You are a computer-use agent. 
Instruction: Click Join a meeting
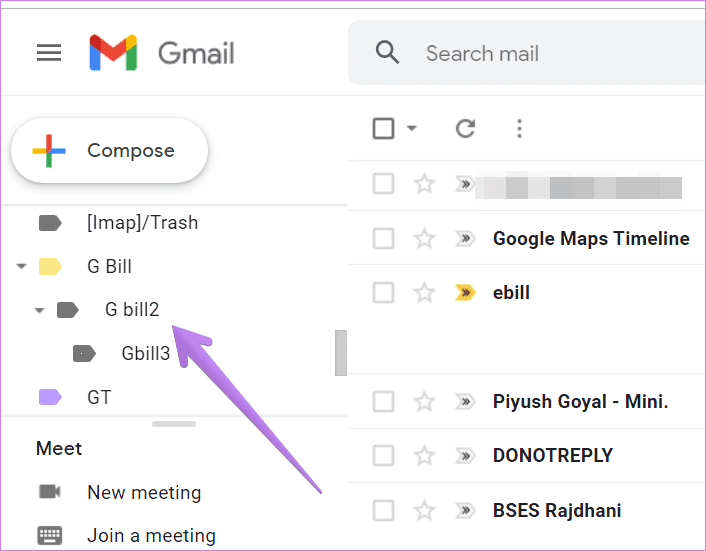point(151,536)
